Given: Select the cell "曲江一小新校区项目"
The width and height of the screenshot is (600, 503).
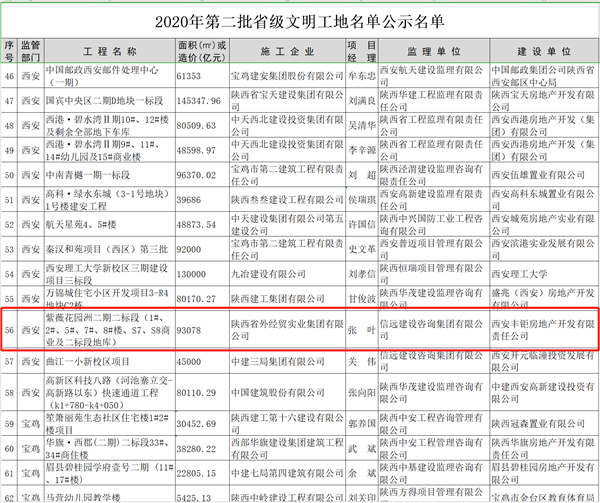Looking at the screenshot, I should point(110,361).
